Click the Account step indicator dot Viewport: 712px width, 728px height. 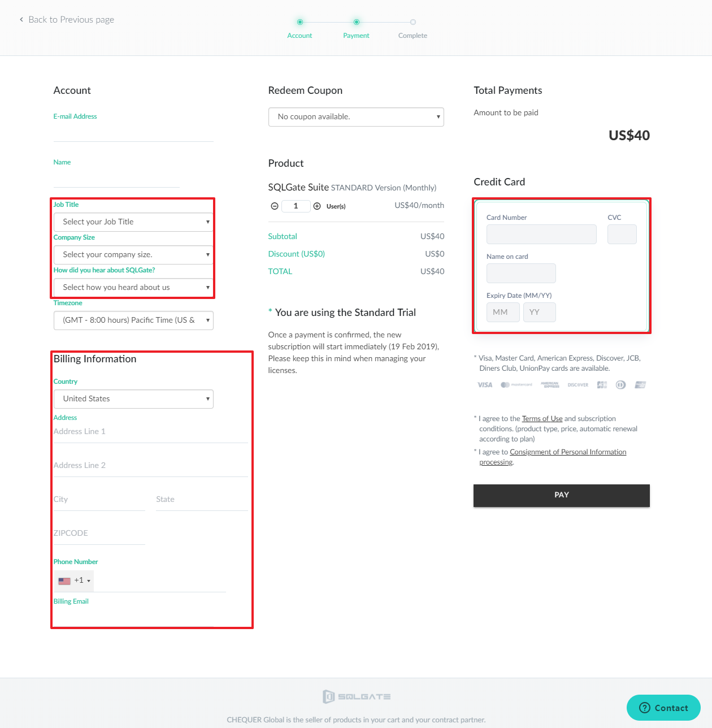300,22
